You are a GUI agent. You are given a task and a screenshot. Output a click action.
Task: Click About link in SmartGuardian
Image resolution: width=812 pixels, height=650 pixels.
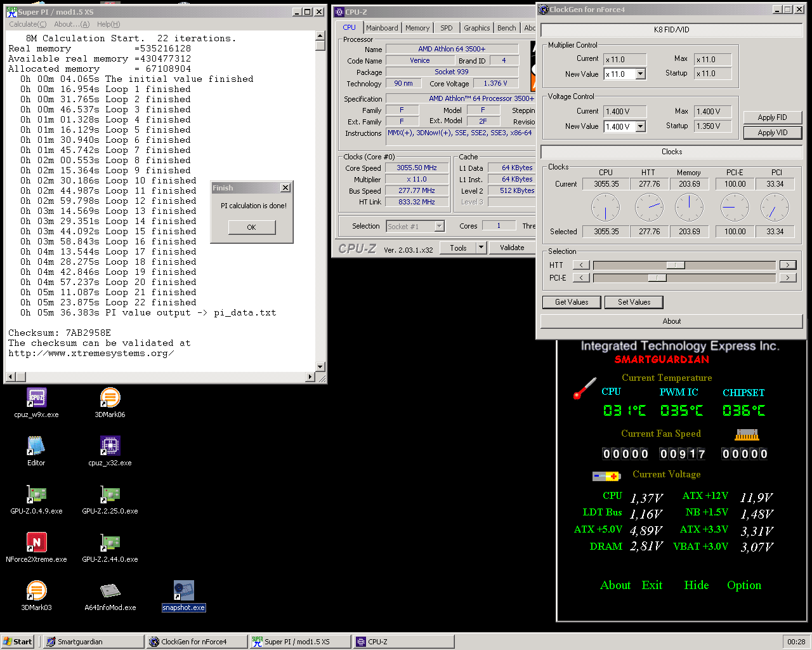(615, 585)
